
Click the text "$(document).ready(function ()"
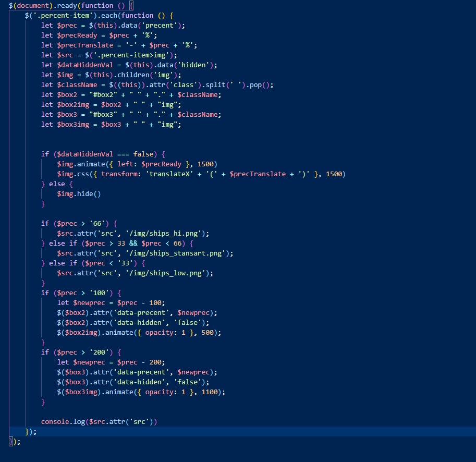coord(67,5)
